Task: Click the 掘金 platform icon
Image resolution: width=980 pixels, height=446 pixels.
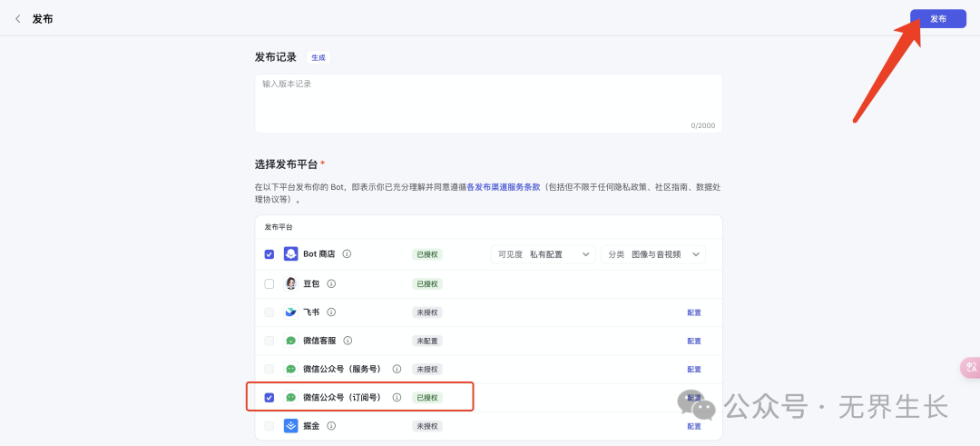Action: pyautogui.click(x=290, y=425)
